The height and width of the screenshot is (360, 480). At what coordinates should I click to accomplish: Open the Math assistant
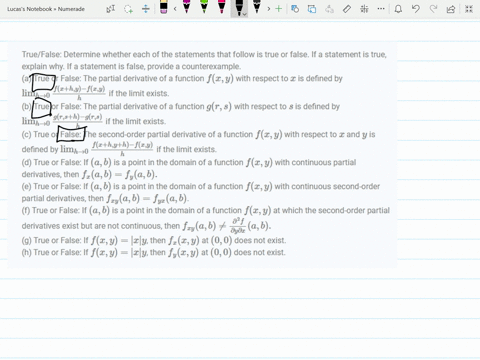coord(364,9)
